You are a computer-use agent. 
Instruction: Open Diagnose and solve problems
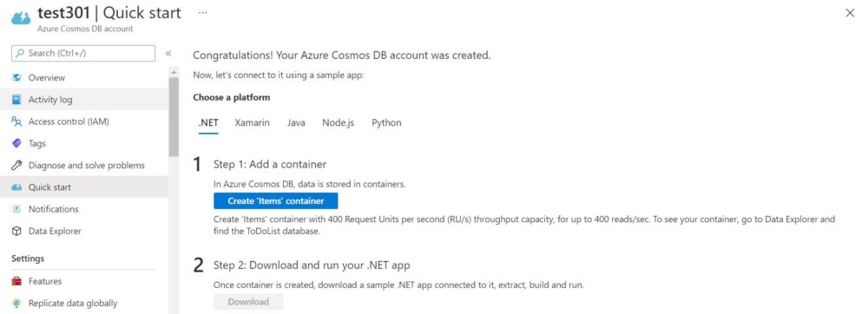[84, 166]
